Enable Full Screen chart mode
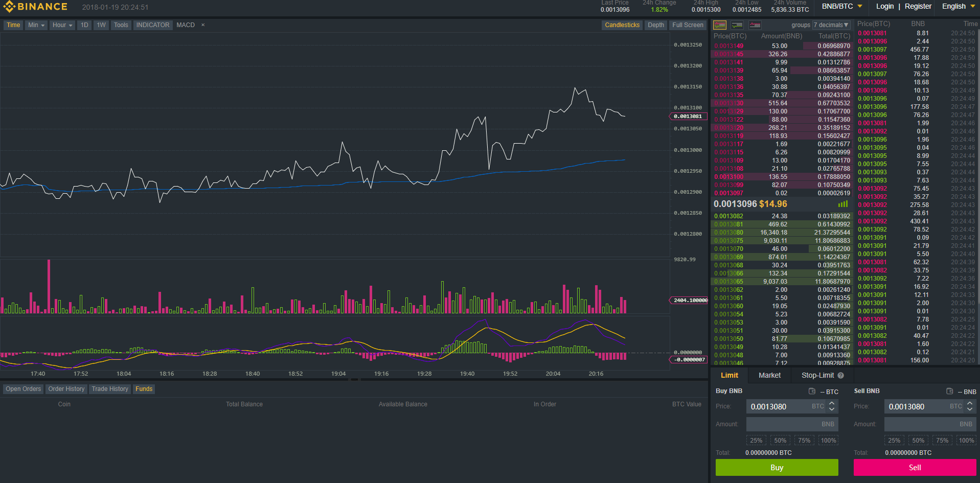Image resolution: width=980 pixels, height=483 pixels. (x=687, y=25)
